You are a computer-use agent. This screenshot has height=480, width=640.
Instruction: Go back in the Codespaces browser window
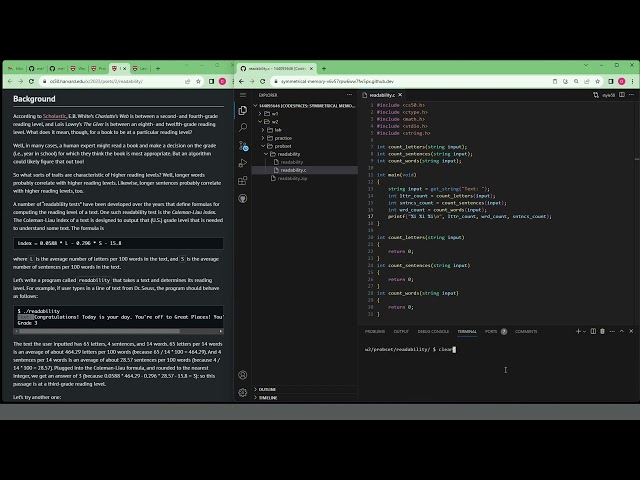[x=241, y=81]
